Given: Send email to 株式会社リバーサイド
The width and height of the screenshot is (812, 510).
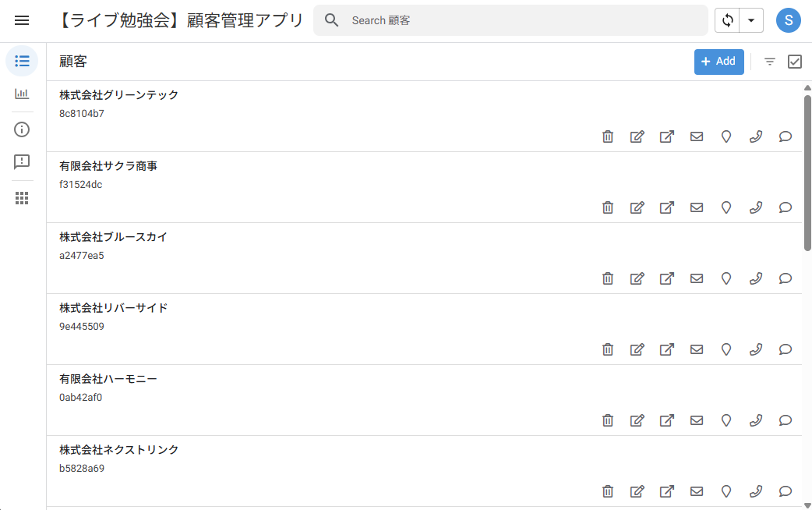Looking at the screenshot, I should coord(697,349).
